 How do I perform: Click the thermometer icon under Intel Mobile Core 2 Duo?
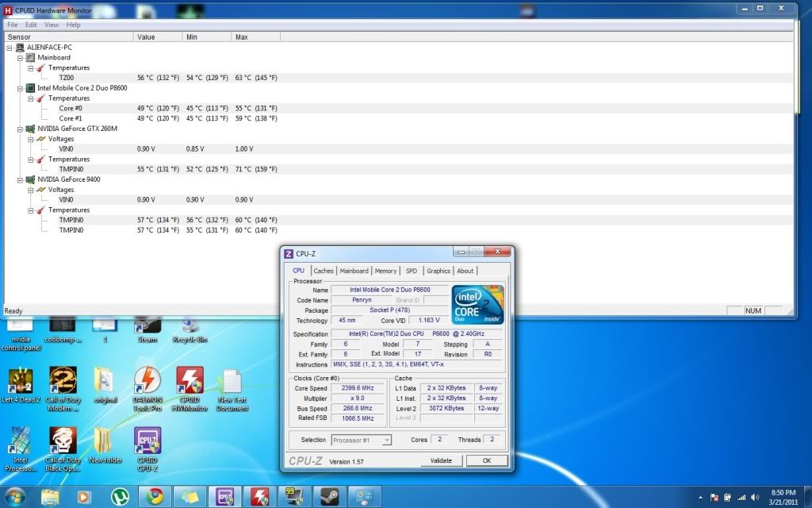(x=41, y=98)
